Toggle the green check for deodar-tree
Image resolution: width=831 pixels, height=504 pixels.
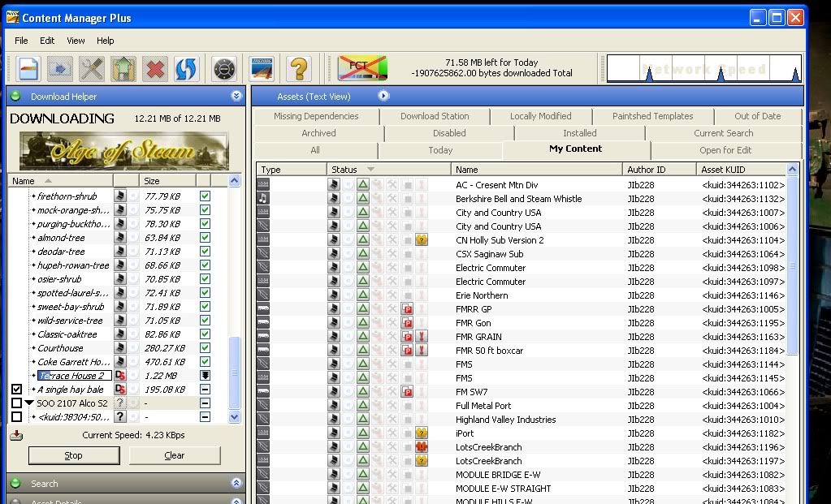click(x=205, y=251)
